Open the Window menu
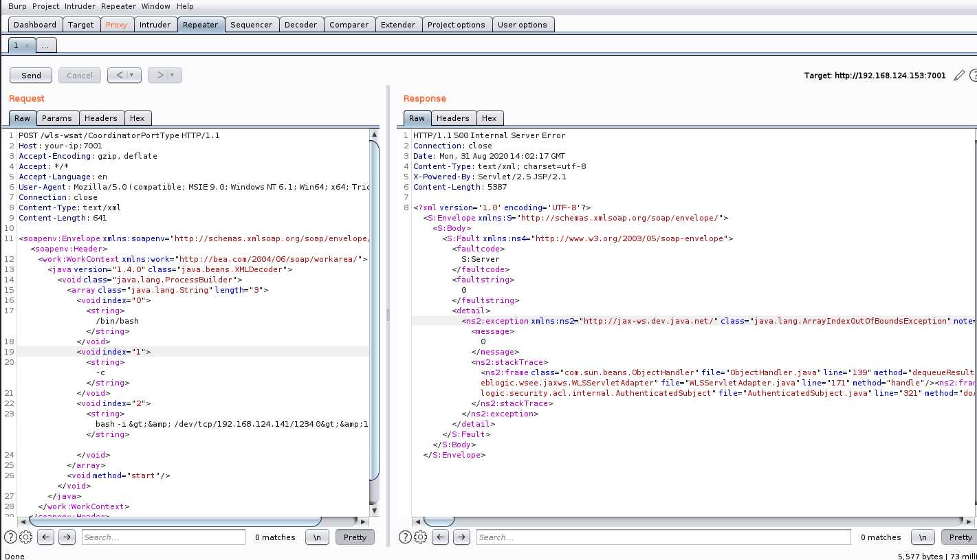This screenshot has height=560, width=977. pyautogui.click(x=156, y=6)
